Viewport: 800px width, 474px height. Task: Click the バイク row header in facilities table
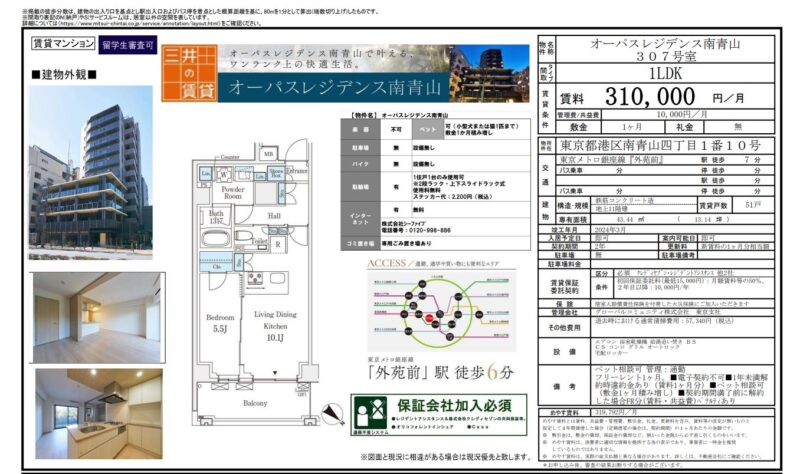coord(360,164)
